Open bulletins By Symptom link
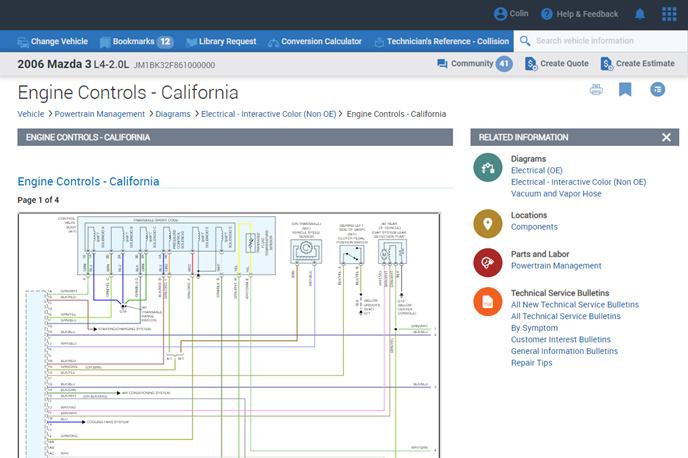The image size is (688, 458). pos(534,328)
